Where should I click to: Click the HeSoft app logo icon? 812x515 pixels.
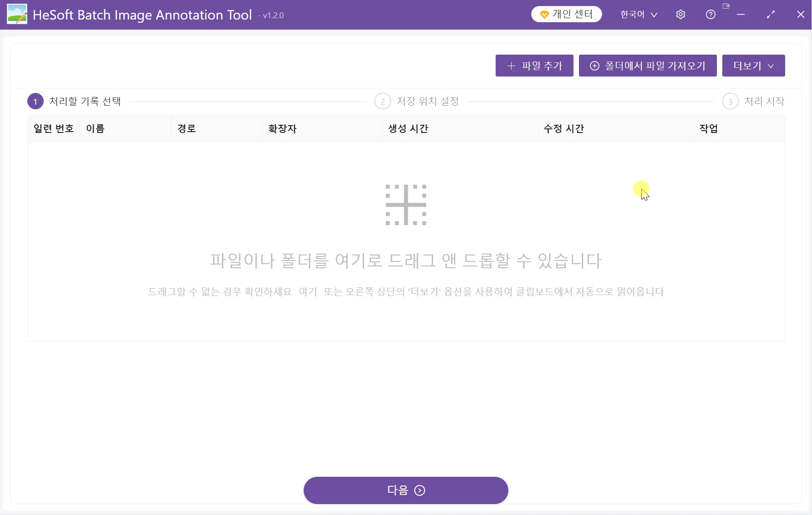coord(17,15)
